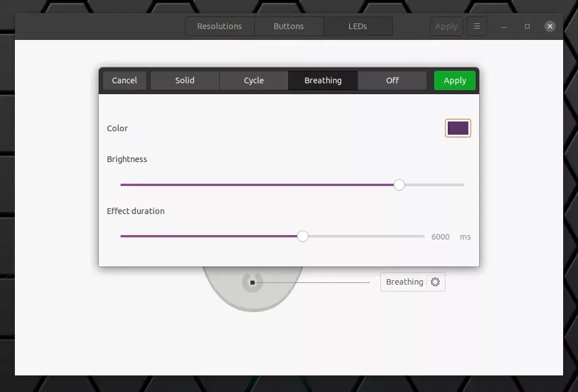The image size is (578, 392).
Task: Click the ms unit label
Action: pos(465,237)
